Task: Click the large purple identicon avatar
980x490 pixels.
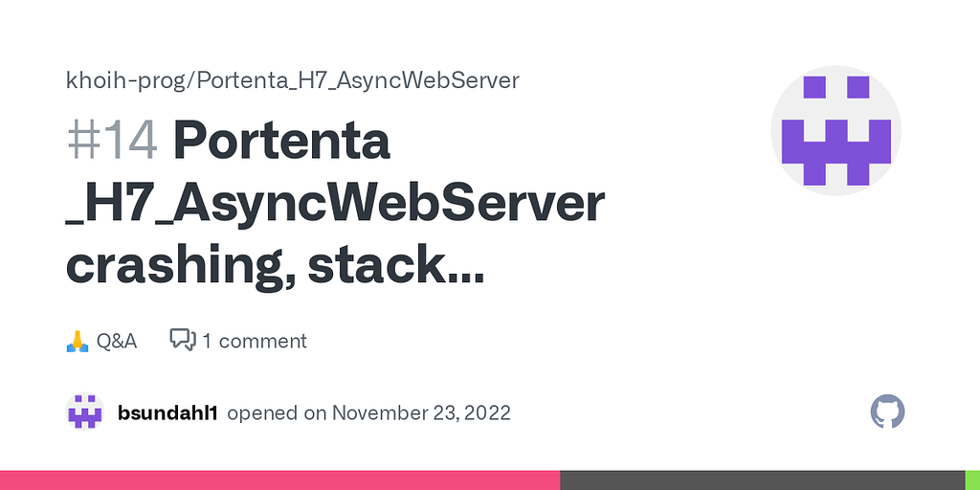Action: point(835,130)
